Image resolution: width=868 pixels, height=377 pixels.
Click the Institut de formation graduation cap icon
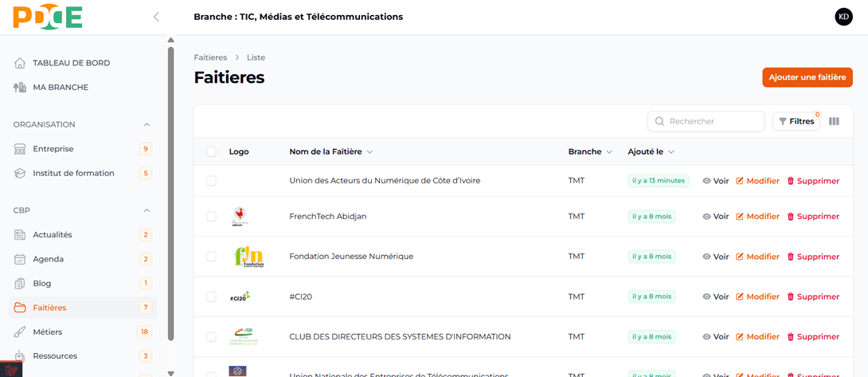tap(20, 173)
